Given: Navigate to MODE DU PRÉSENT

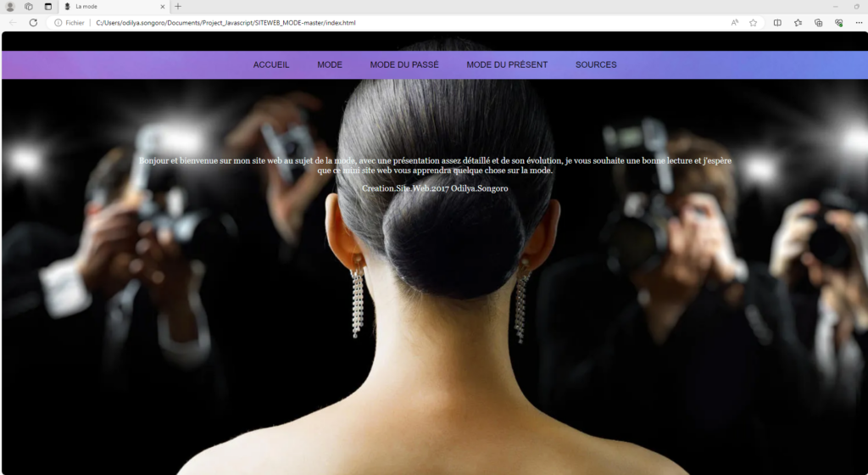Looking at the screenshot, I should pos(507,64).
